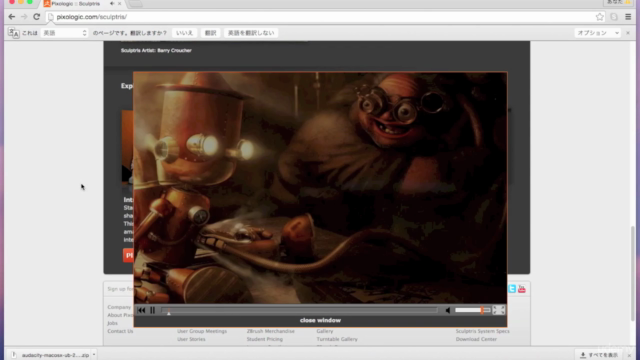Open the Jobs footer link
The width and height of the screenshot is (640, 360).
click(x=112, y=323)
